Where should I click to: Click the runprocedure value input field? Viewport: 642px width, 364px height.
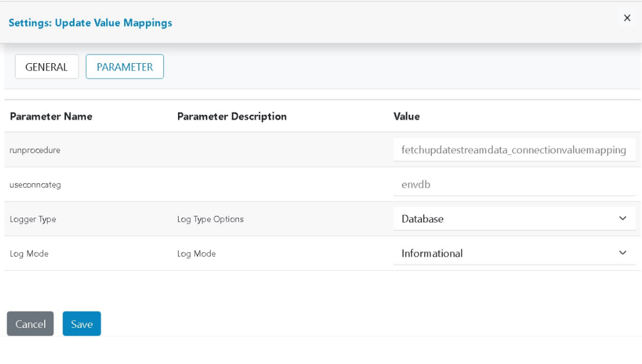pos(514,150)
